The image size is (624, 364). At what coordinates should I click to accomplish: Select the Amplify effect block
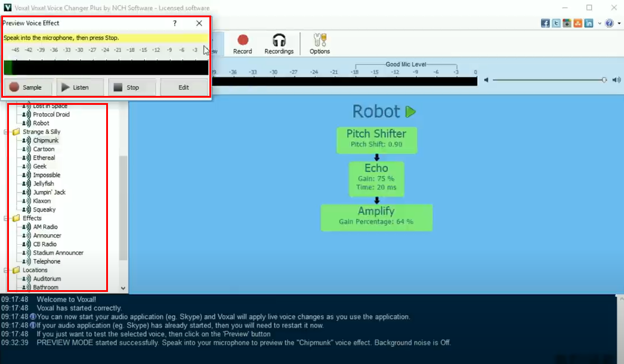pyautogui.click(x=376, y=217)
